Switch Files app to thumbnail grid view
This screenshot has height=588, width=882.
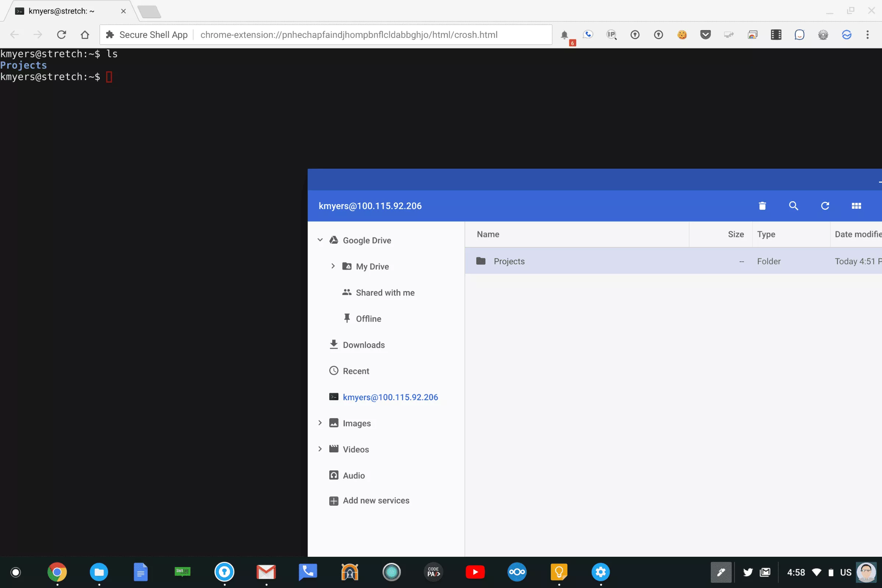[x=856, y=206]
